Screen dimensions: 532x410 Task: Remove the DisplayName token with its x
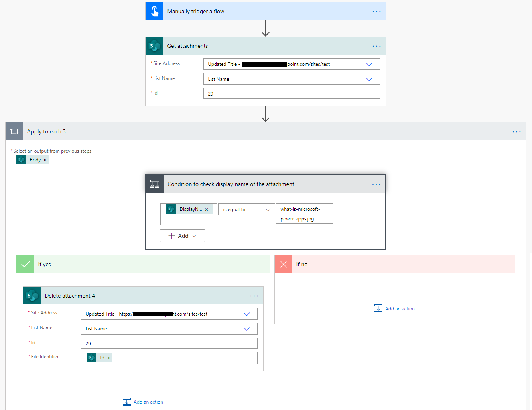[207, 209]
